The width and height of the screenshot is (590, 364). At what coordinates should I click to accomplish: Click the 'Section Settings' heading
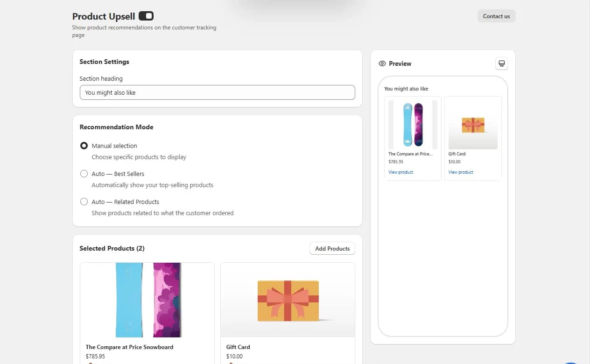(104, 62)
